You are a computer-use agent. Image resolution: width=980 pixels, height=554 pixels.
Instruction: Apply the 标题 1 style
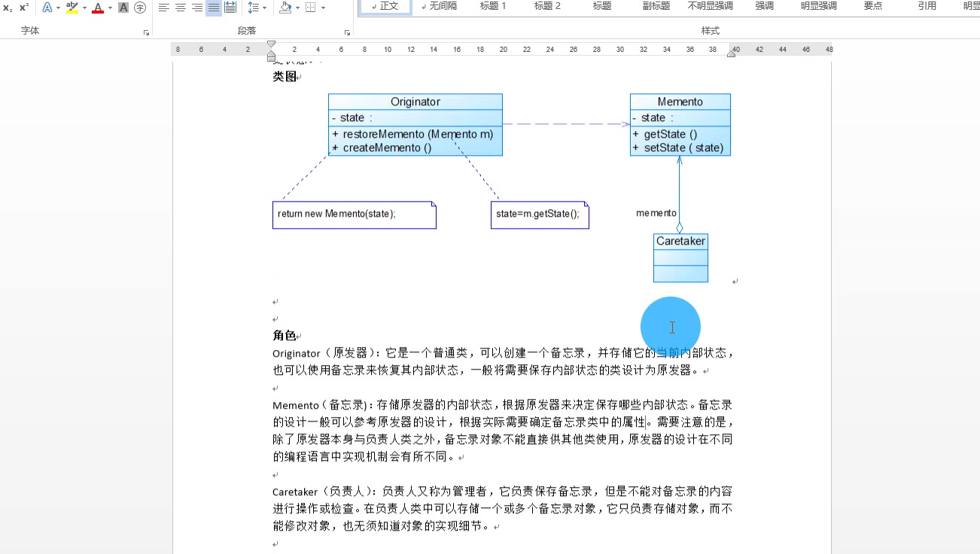point(493,6)
